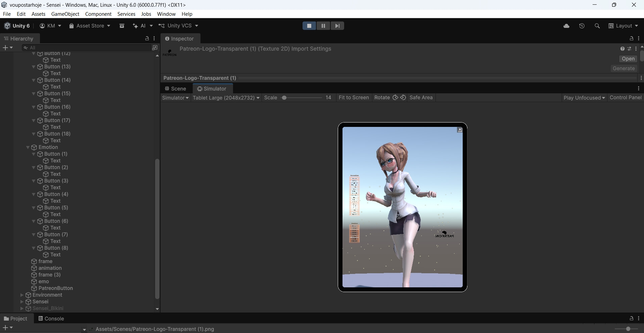Click the Rotate label in Simulator toolbar
Viewport: 644px width, 333px height.
click(382, 98)
